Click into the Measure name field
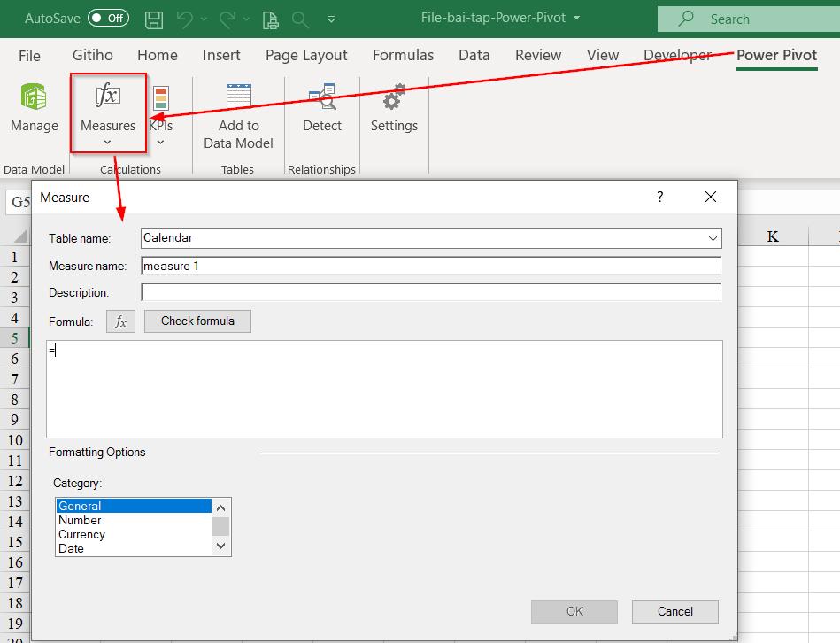 (430, 266)
